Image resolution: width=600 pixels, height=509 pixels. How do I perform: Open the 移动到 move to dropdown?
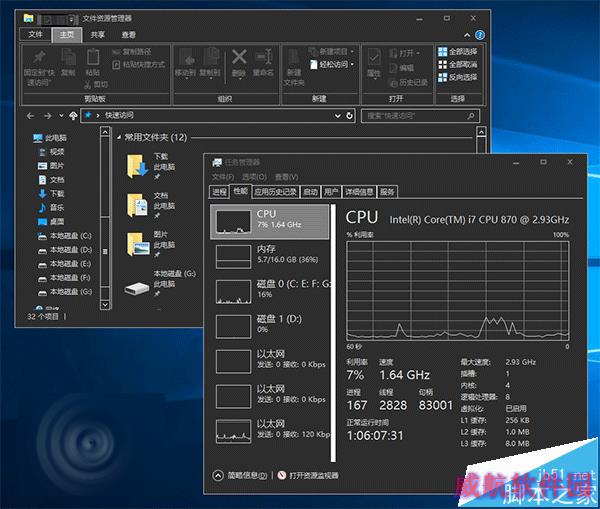[x=186, y=63]
